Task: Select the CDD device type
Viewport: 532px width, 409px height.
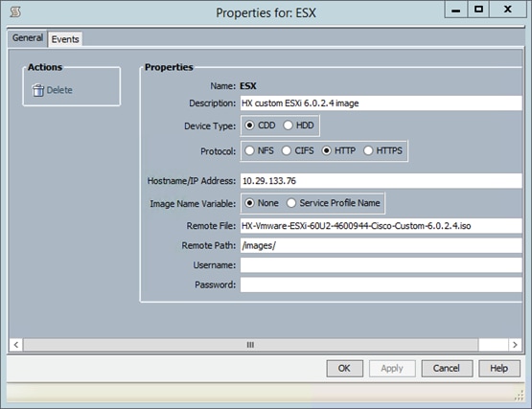Action: [x=249, y=125]
